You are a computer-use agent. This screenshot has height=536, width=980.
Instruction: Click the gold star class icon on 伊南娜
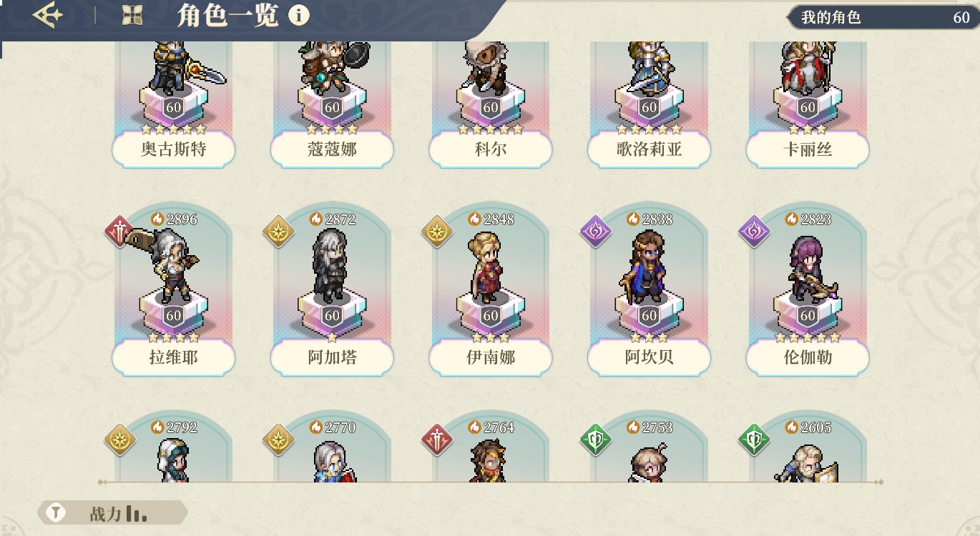[437, 232]
